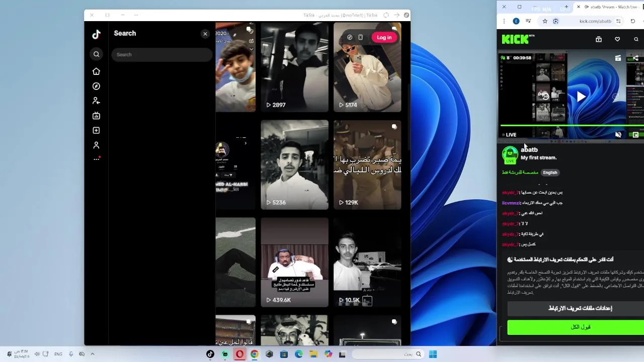Open the TikTok Explore compass icon
This screenshot has height=362, width=644.
(x=96, y=86)
